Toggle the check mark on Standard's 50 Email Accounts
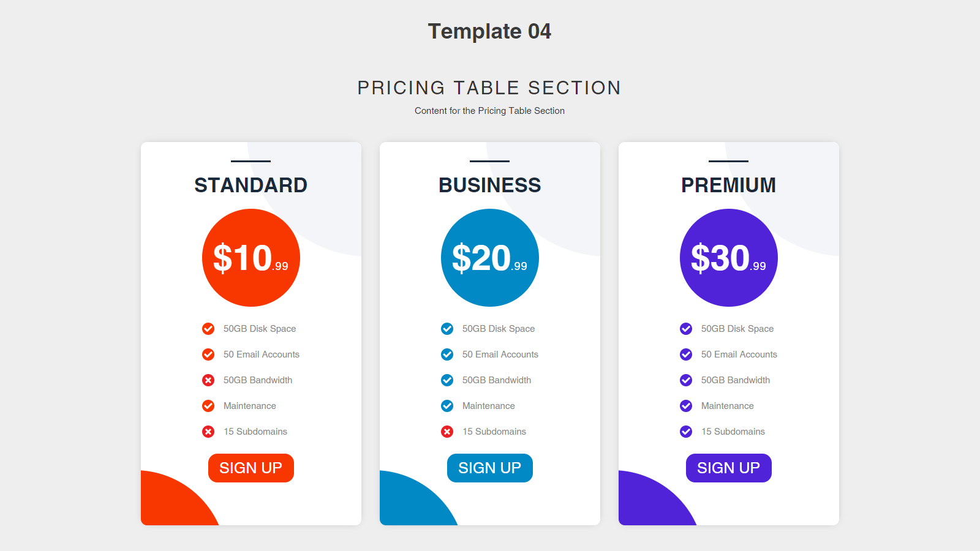980x551 pixels. (208, 354)
